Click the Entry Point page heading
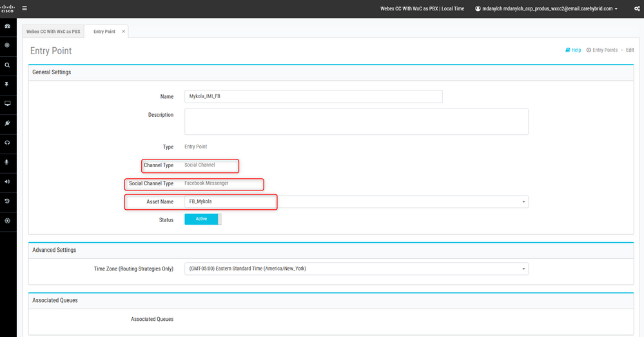This screenshot has height=337, width=644. pos(51,50)
